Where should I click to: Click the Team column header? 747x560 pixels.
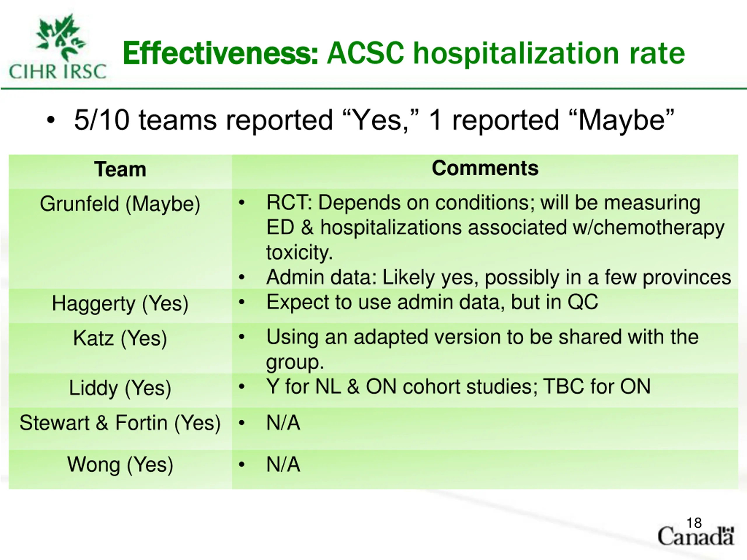click(120, 169)
